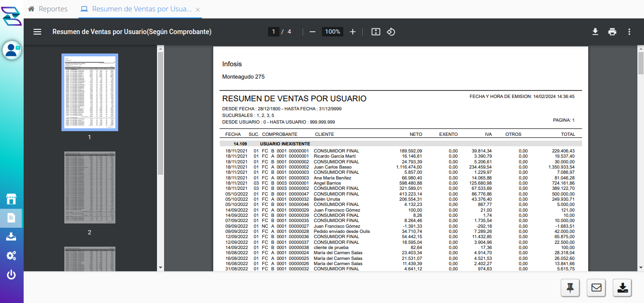Click the page number input field
Viewport: 644px width, 303px height.
(273, 32)
